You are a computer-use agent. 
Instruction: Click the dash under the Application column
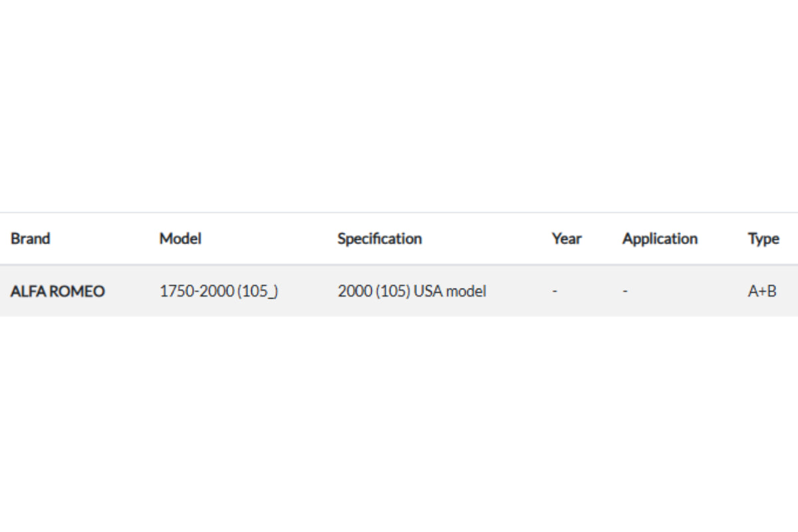(625, 291)
